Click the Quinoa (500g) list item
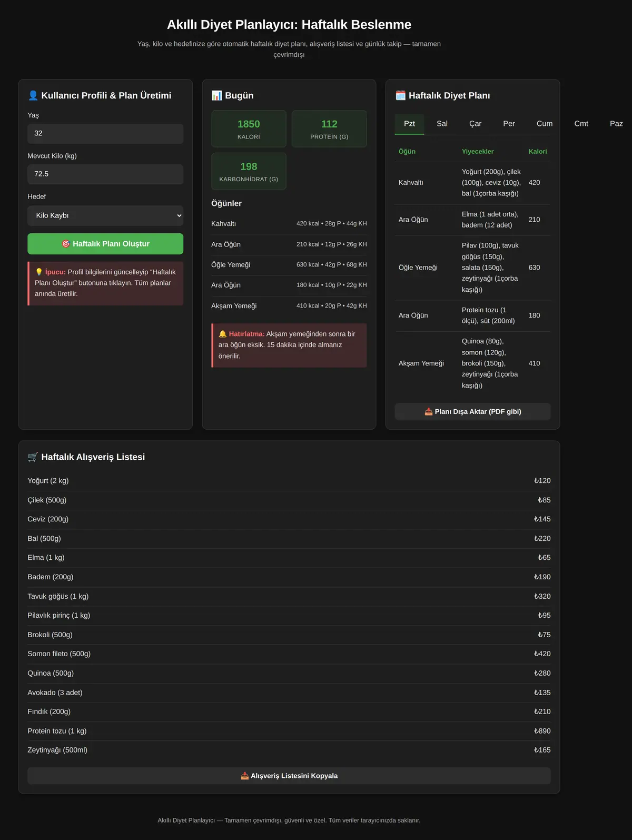Screen dimensions: 632x840 (x=289, y=673)
